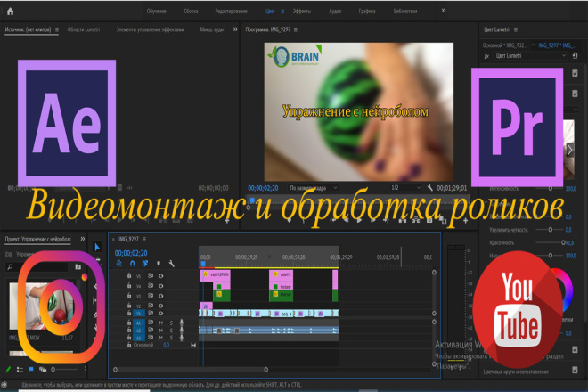Switch to 'Эффекты' workspace
Image resolution: width=588 pixels, height=392 pixels.
point(302,12)
